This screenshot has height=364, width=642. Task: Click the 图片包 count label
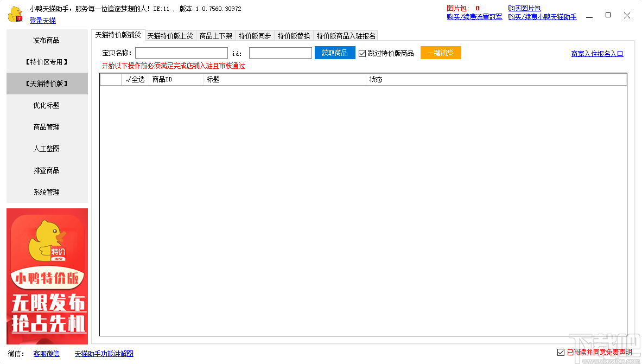(463, 8)
